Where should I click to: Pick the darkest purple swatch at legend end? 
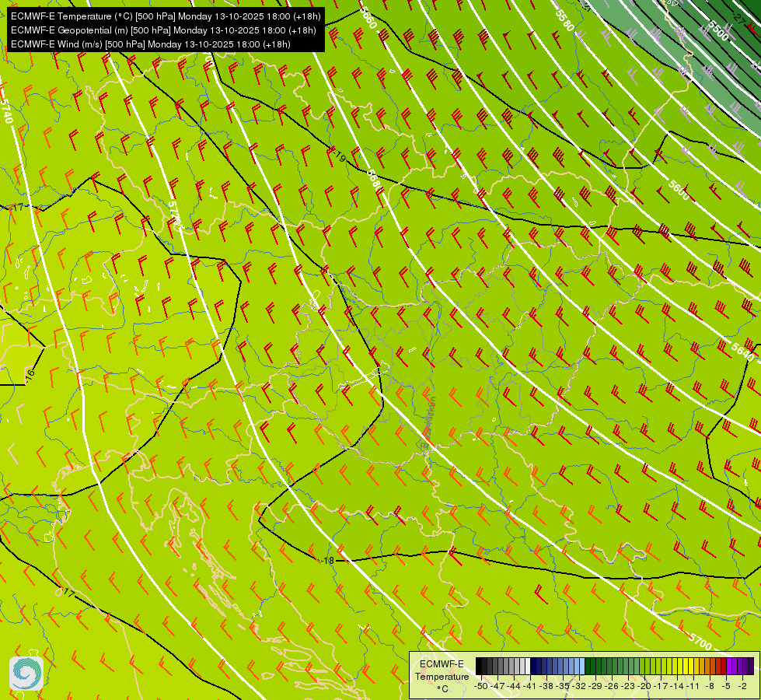tap(751, 666)
